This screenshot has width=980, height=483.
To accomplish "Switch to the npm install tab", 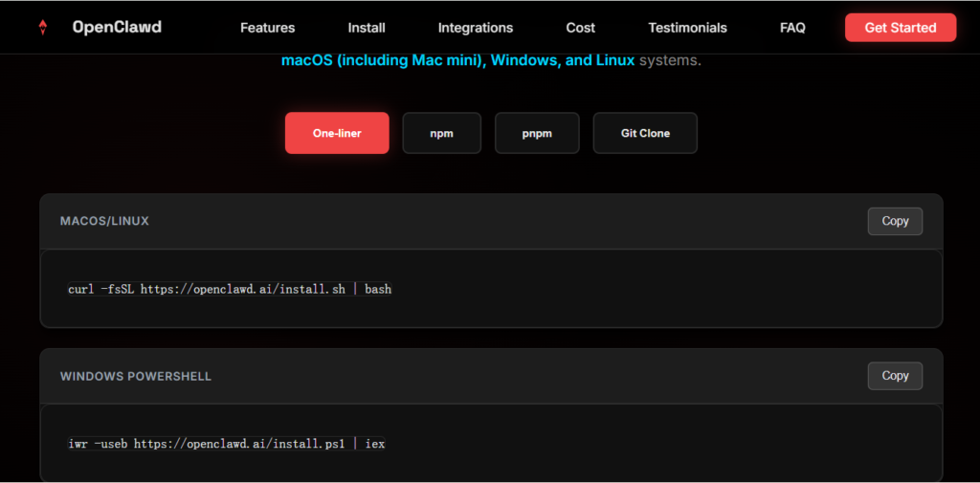I will click(x=441, y=133).
